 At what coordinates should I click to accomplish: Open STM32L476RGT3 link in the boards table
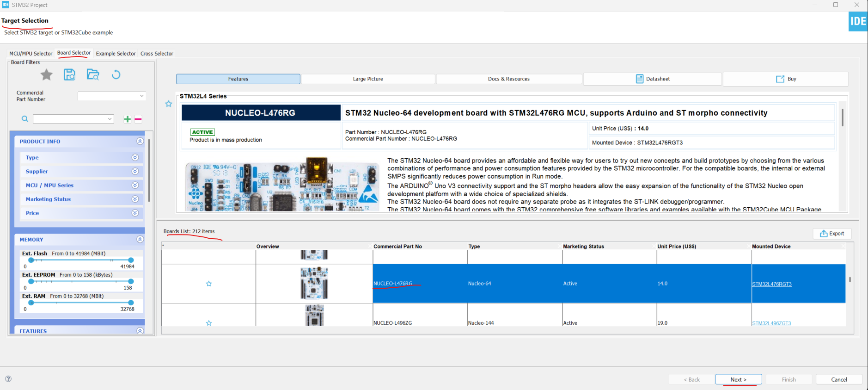coord(771,284)
